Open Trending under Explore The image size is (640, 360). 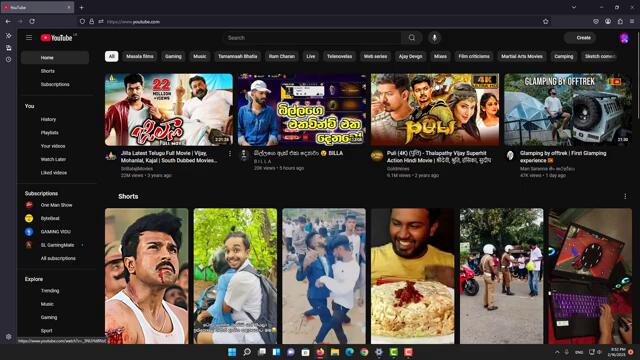[x=55, y=291]
